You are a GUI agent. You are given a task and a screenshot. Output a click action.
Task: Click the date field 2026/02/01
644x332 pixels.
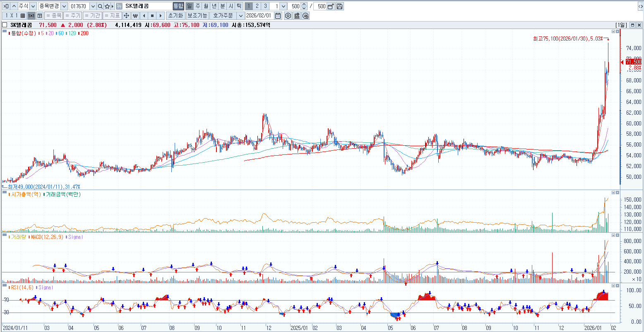point(260,16)
